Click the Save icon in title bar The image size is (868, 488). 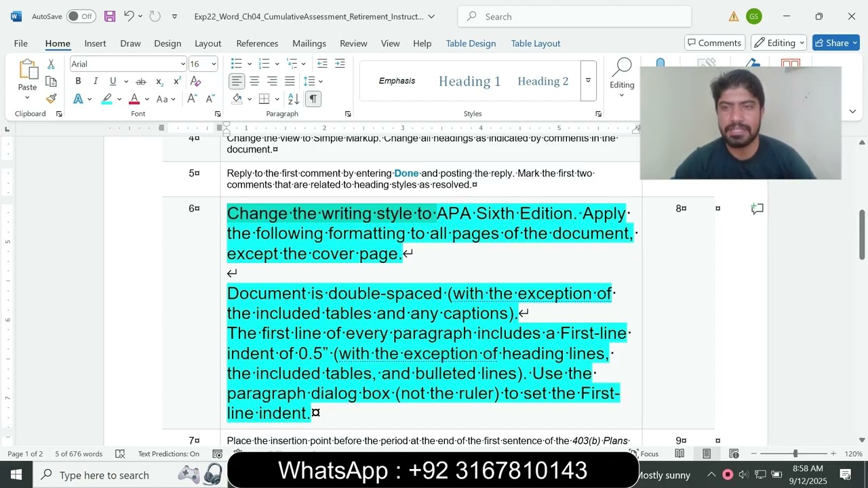coord(109,16)
